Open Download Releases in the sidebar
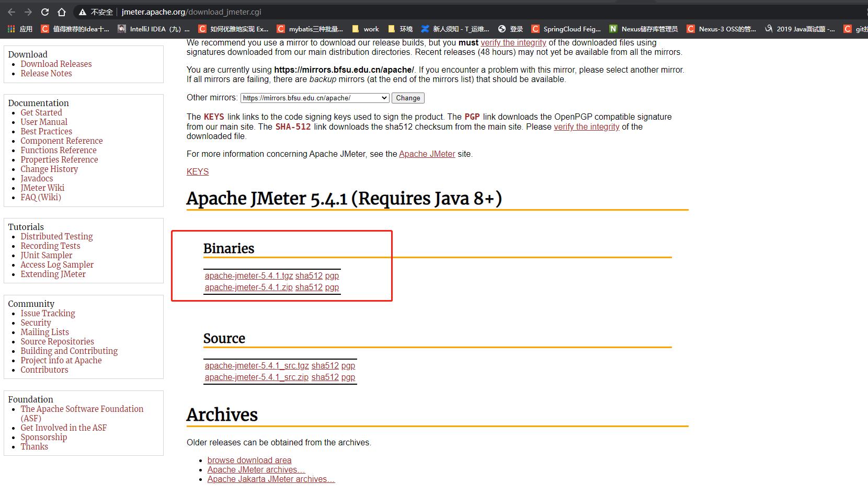 tap(56, 64)
